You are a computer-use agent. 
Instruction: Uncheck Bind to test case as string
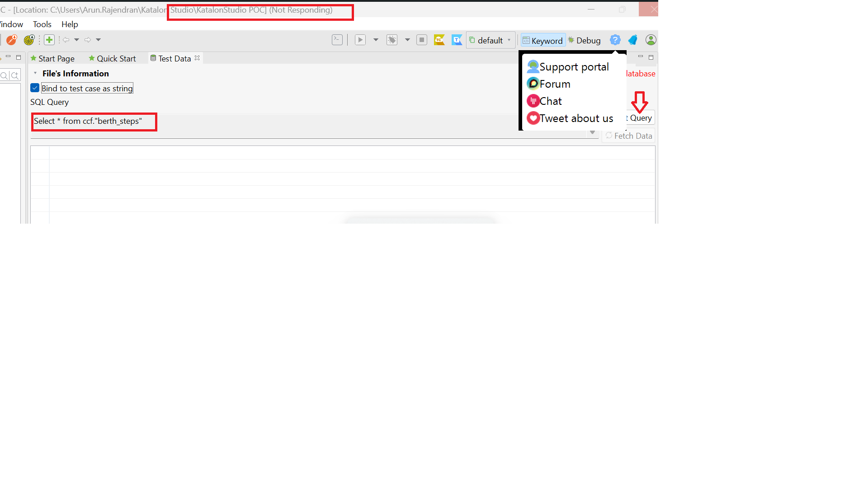pyautogui.click(x=35, y=88)
